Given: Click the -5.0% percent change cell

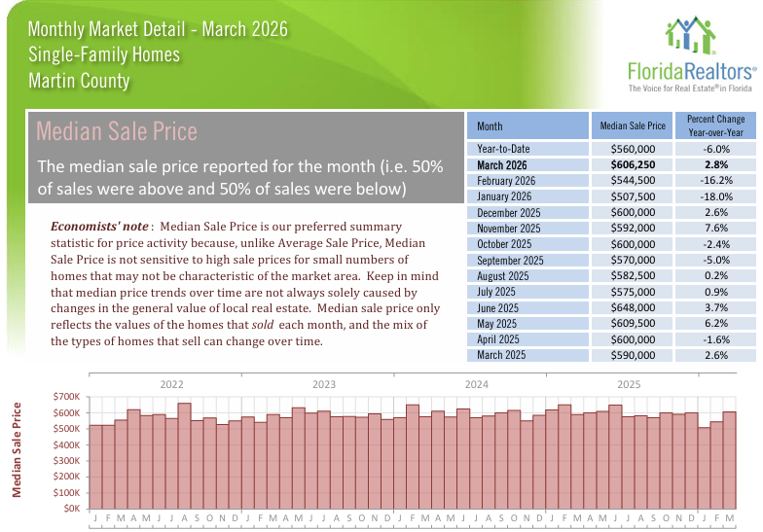Looking at the screenshot, I should pos(716,261).
